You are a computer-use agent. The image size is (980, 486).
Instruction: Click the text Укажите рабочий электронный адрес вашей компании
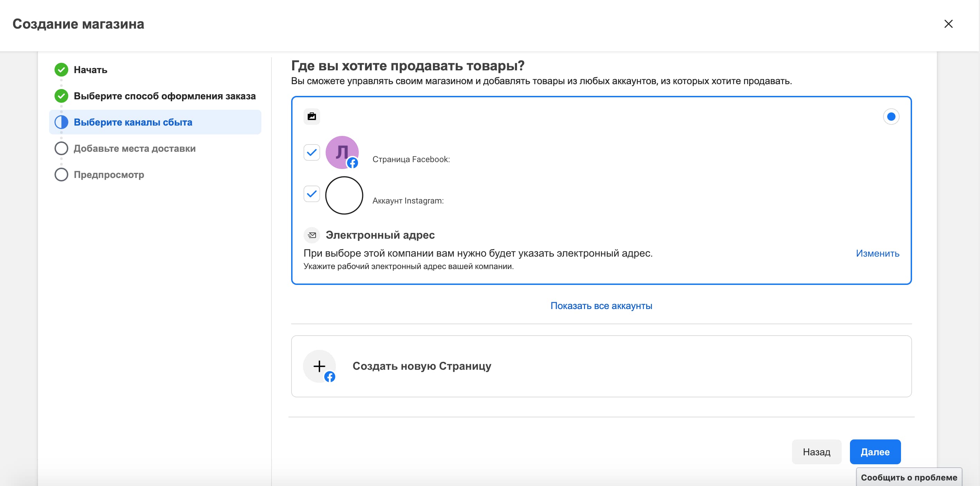tap(408, 267)
